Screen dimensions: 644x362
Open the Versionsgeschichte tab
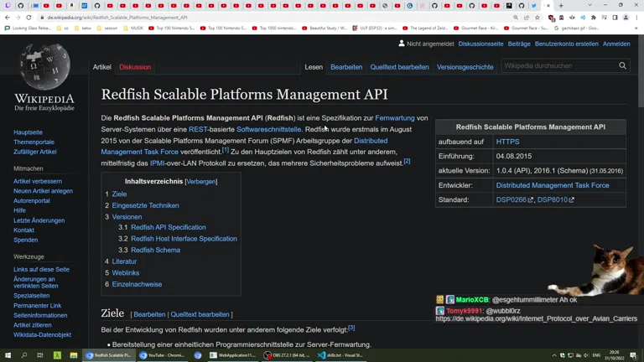click(465, 67)
